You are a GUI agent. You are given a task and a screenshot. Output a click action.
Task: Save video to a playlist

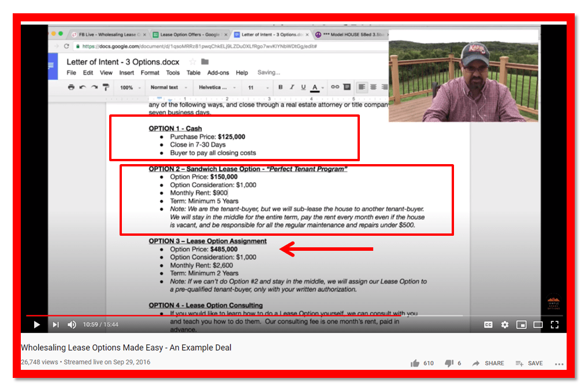coord(529,363)
